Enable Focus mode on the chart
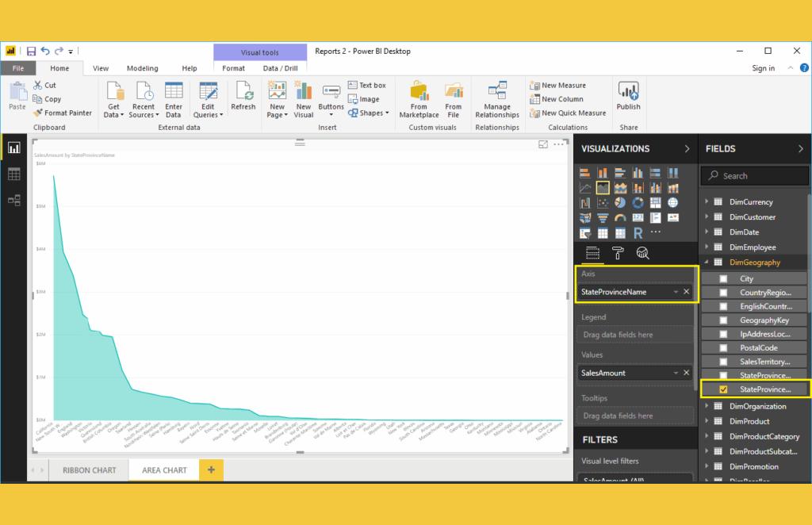The height and width of the screenshot is (525, 812). click(x=542, y=145)
